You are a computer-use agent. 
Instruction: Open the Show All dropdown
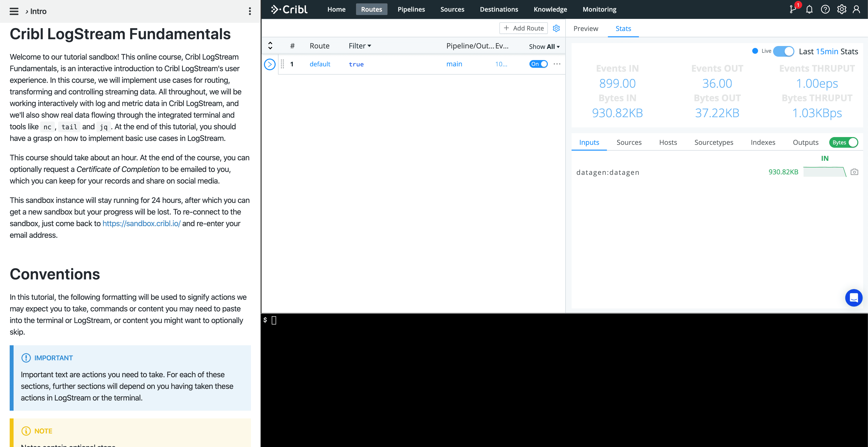[x=543, y=46]
